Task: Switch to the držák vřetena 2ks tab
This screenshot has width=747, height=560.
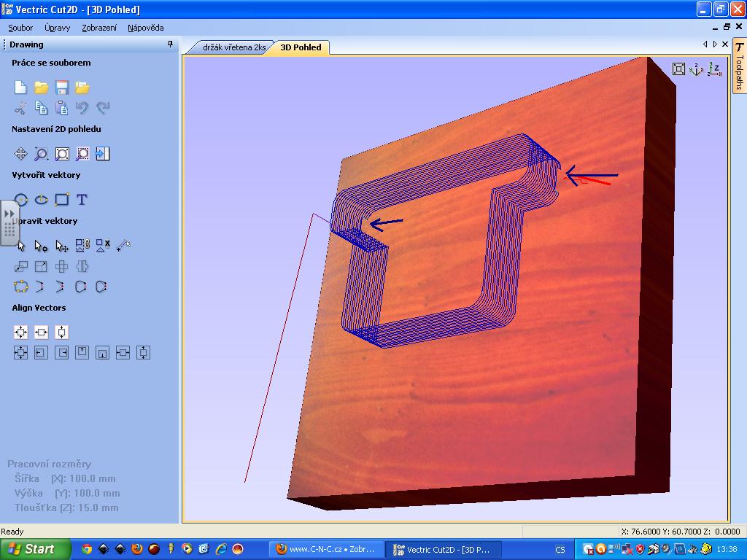Action: coord(229,47)
